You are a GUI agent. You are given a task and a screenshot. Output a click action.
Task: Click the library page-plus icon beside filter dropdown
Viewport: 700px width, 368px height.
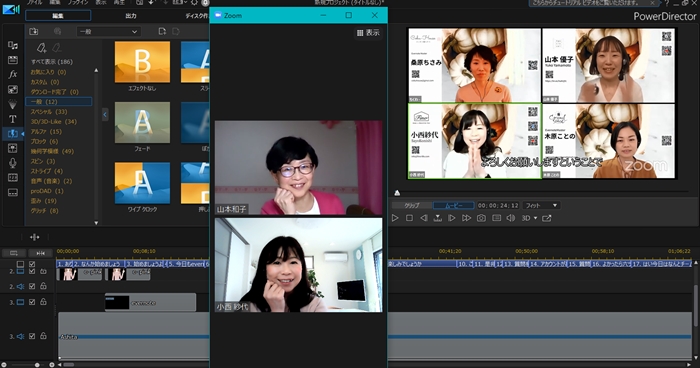click(x=162, y=31)
